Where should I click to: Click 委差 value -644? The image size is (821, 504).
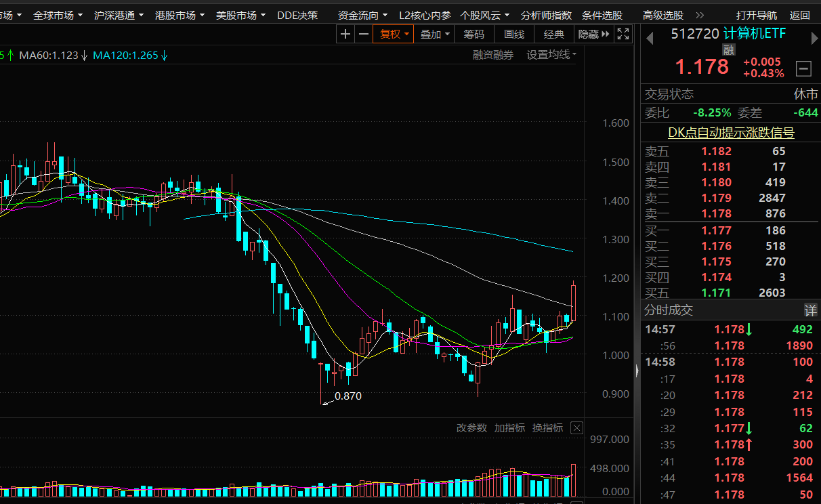[806, 112]
